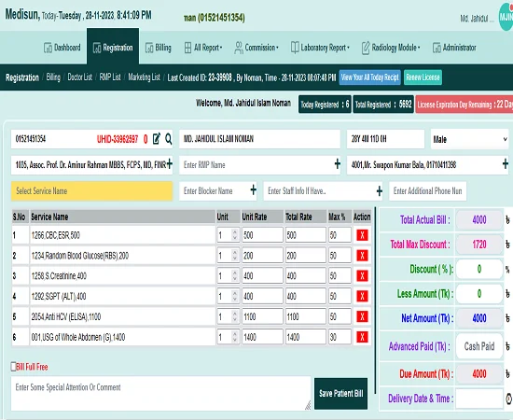The width and height of the screenshot is (513, 420).
Task: Click Save Patient Bill button
Action: click(x=340, y=394)
